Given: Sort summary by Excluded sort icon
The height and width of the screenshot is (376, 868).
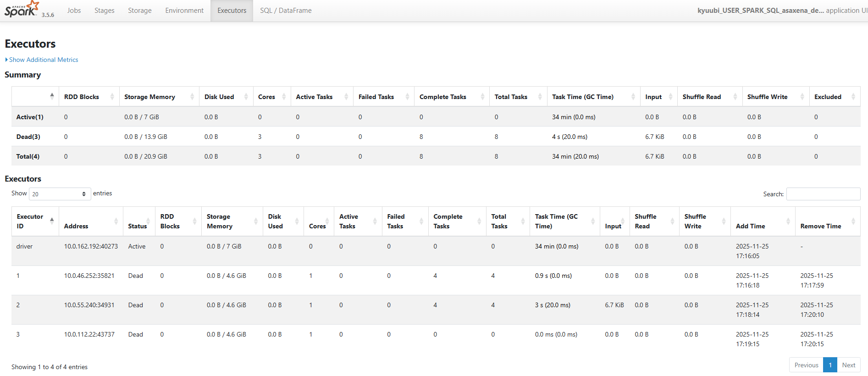Looking at the screenshot, I should [x=853, y=97].
